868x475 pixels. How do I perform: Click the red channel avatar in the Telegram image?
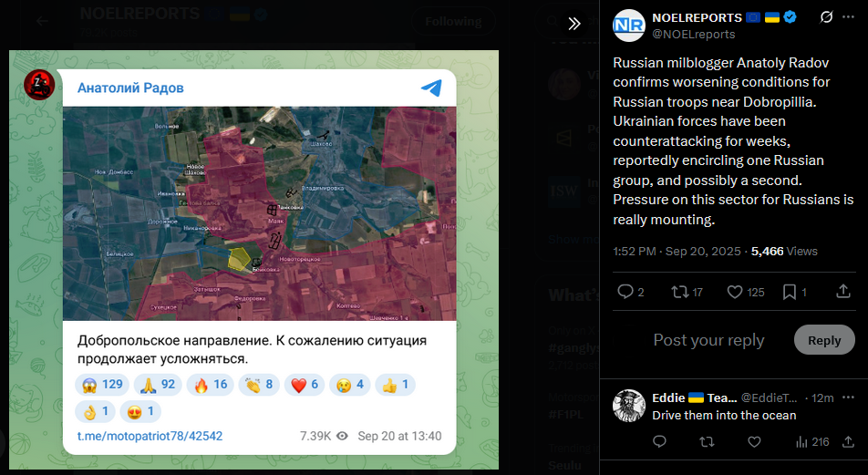pos(39,85)
